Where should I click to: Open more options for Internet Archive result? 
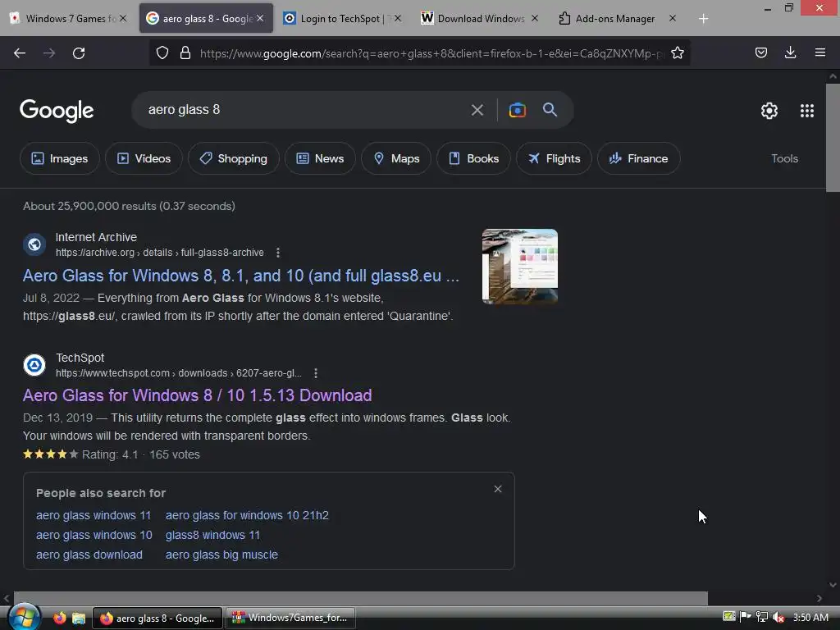pos(277,253)
